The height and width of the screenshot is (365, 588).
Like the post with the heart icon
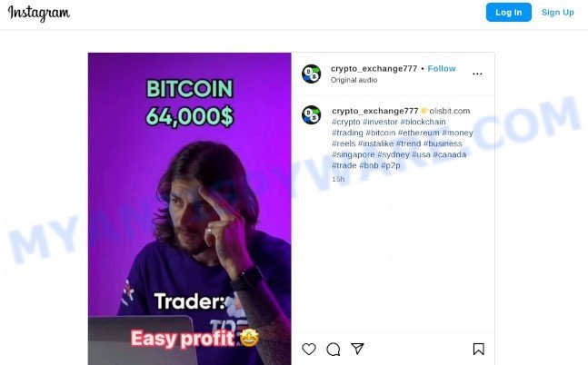[309, 349]
